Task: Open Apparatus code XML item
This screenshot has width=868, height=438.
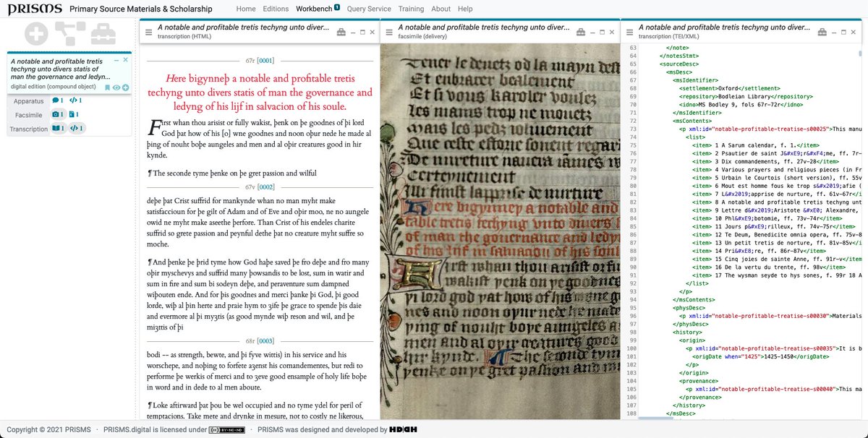Action: click(x=76, y=100)
